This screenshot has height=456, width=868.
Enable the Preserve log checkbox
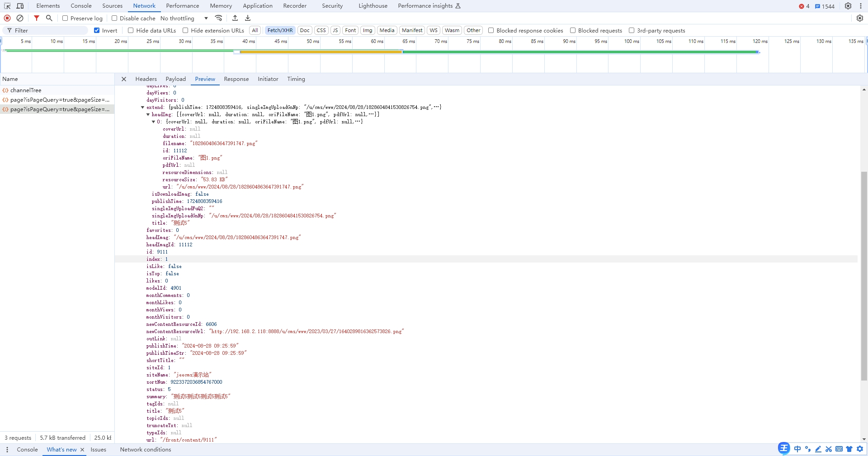[x=65, y=19]
